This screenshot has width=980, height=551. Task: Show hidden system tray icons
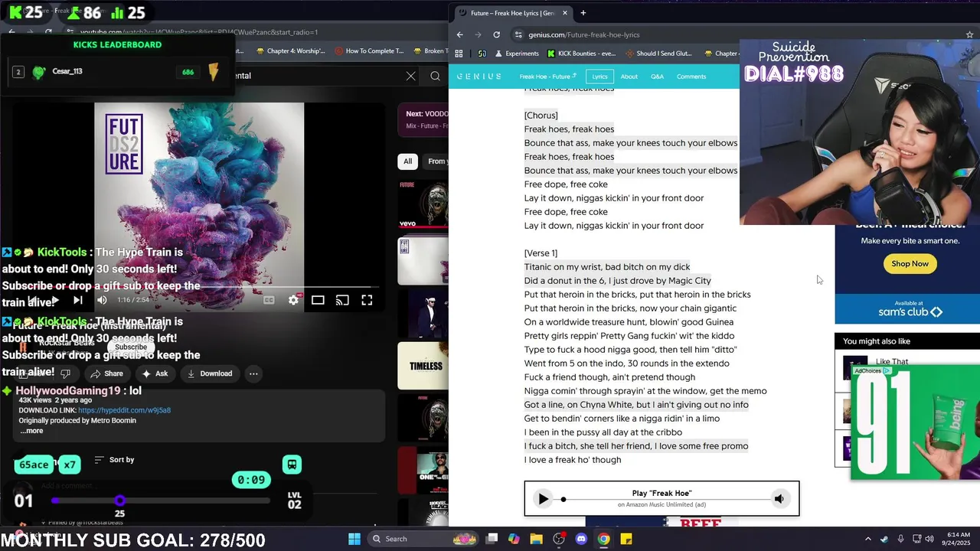coord(867,539)
